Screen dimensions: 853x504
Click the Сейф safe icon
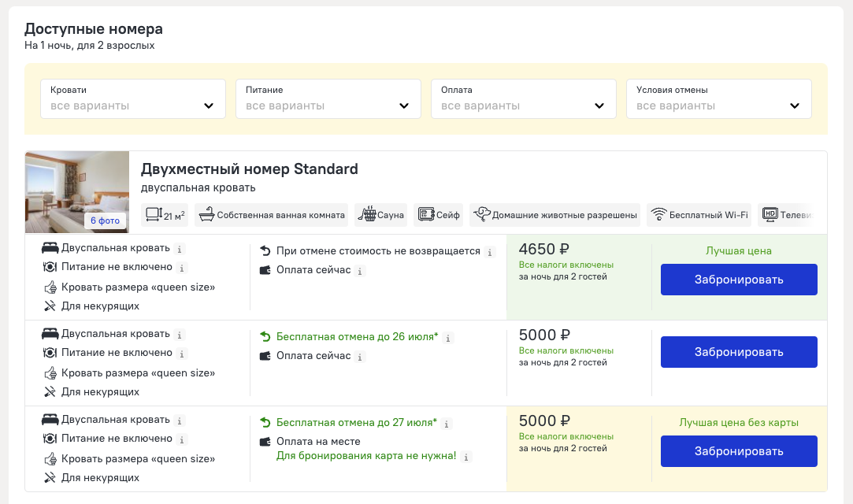coord(426,214)
